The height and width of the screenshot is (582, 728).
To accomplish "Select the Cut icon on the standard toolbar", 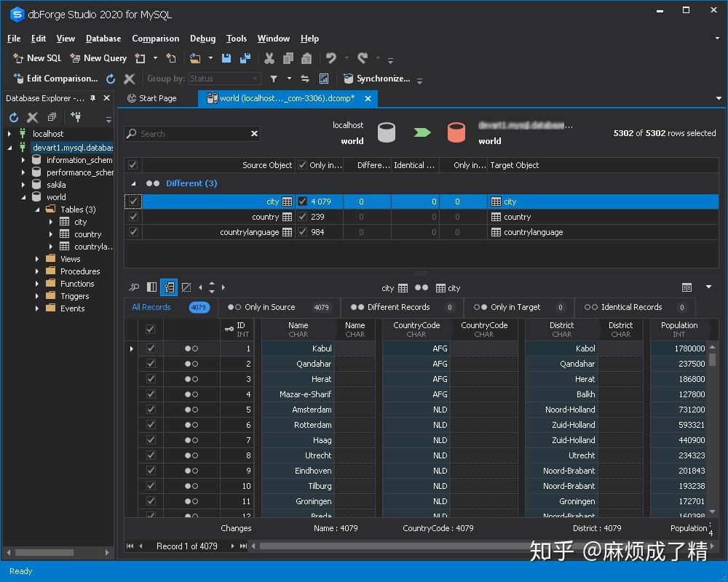I will pos(268,58).
